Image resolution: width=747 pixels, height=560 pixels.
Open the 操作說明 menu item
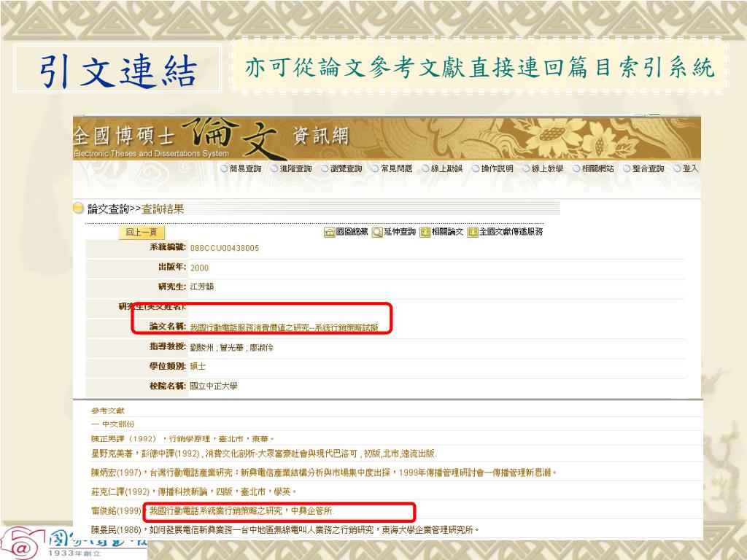pos(498,168)
